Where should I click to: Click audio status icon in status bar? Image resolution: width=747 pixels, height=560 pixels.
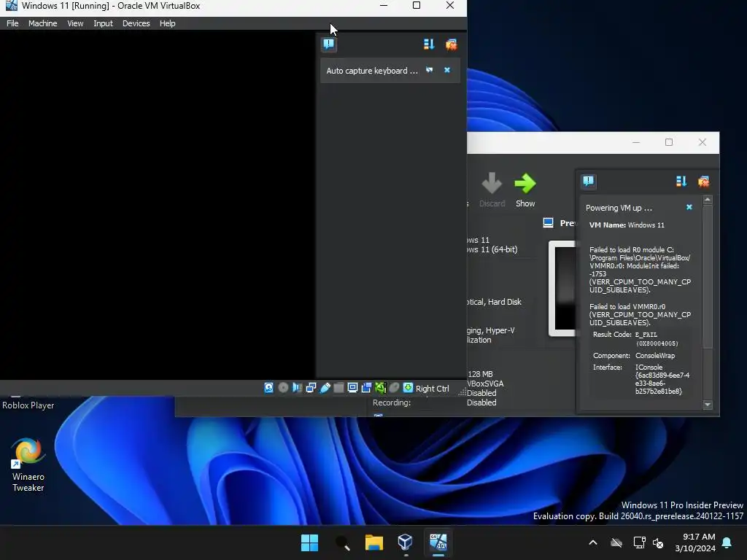point(297,388)
